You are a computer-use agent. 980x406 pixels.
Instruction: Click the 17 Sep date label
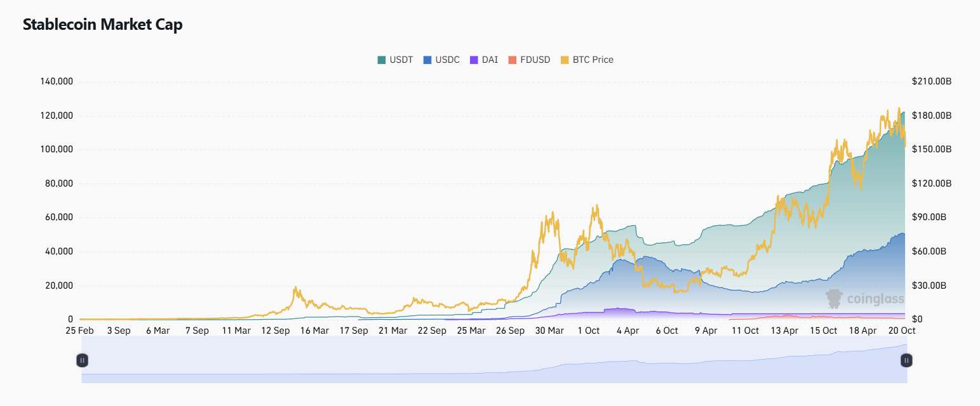tap(354, 331)
